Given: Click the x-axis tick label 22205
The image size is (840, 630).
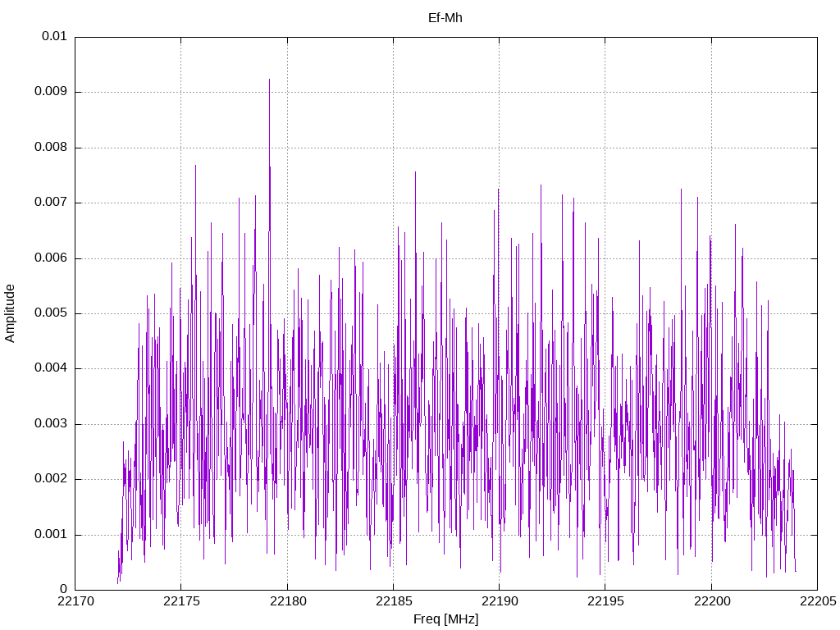Looking at the screenshot, I should [x=818, y=601].
